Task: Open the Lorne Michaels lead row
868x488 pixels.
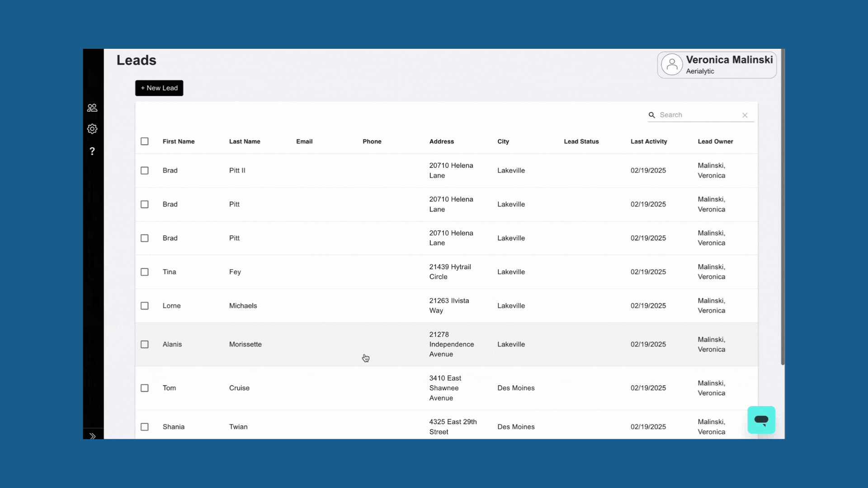Action: click(x=446, y=306)
